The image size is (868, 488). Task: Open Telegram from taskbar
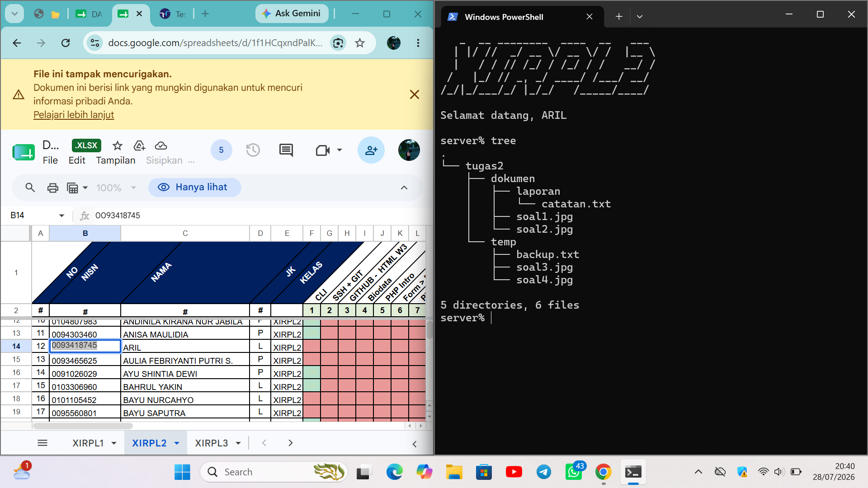(544, 472)
